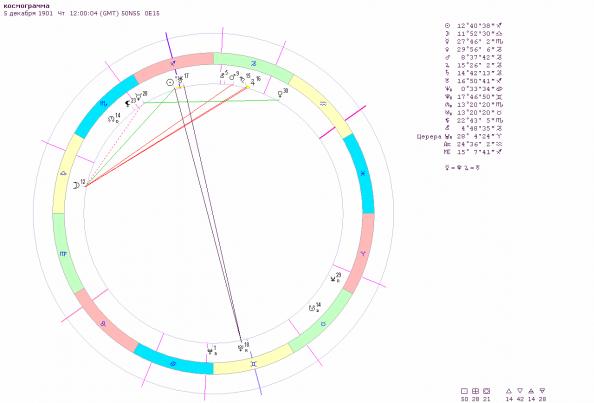Click the Fire element triangle icon
Screen dimensions: 594x403
[x=509, y=391]
